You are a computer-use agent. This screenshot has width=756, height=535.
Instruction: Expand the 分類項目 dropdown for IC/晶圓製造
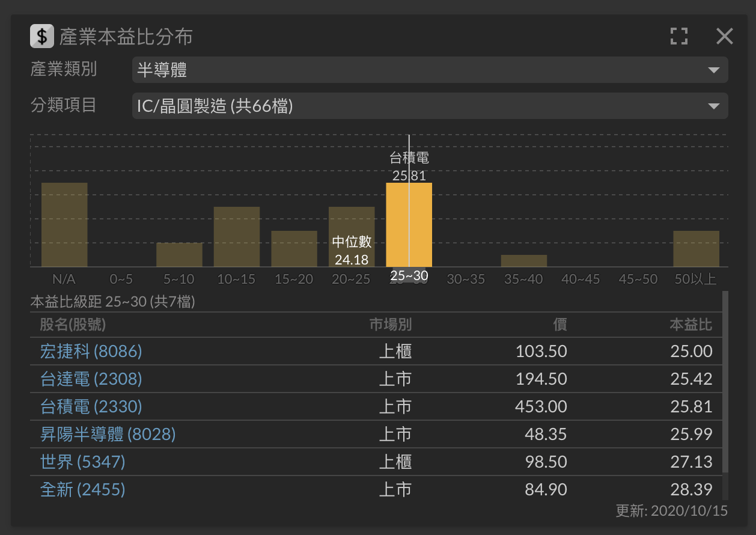[x=429, y=106]
